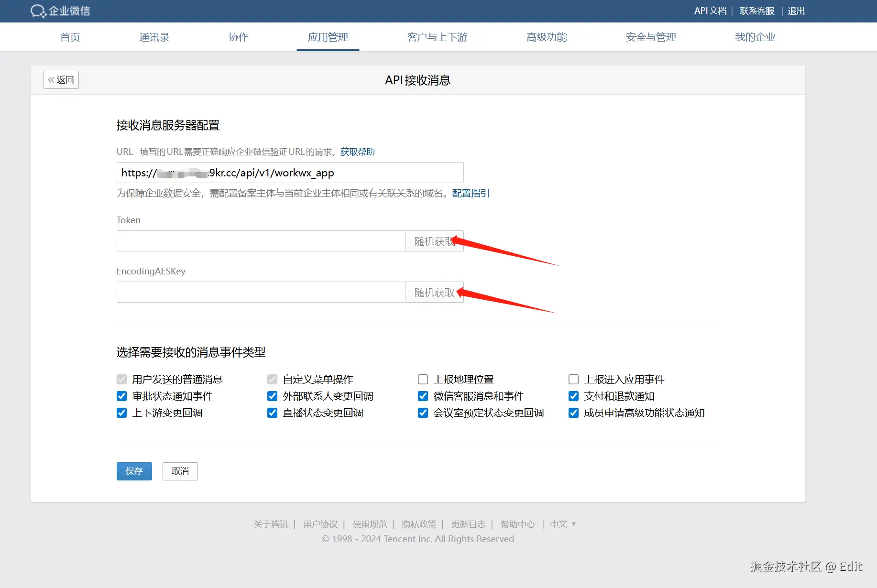Click 退出 to log out

tap(795, 11)
